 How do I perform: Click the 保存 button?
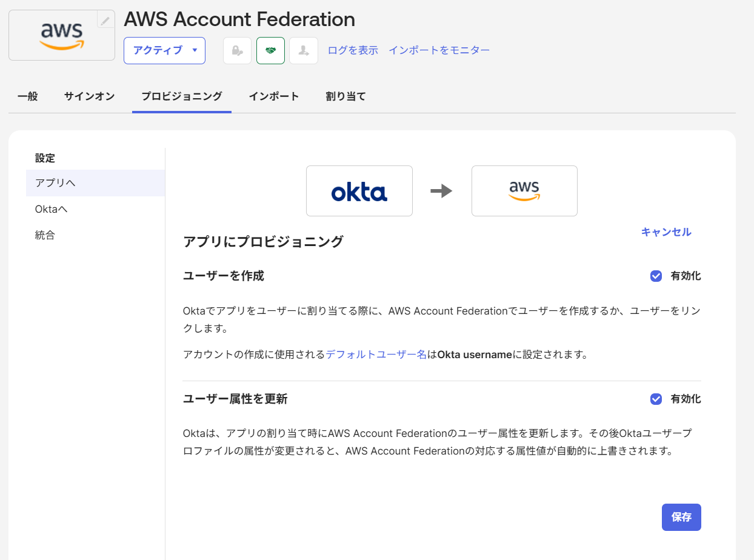tap(681, 517)
